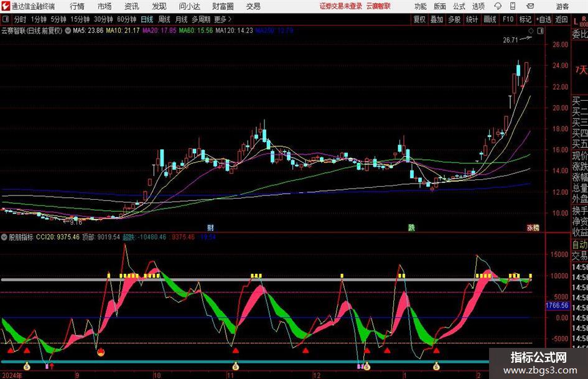Viewport: 588px width, 379px height.
Task: Switch to the 5分钟 period tab
Action: tap(58, 19)
